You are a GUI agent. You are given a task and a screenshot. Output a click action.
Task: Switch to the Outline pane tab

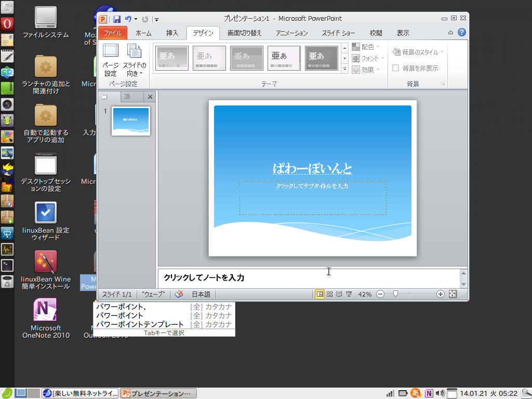[x=127, y=97]
